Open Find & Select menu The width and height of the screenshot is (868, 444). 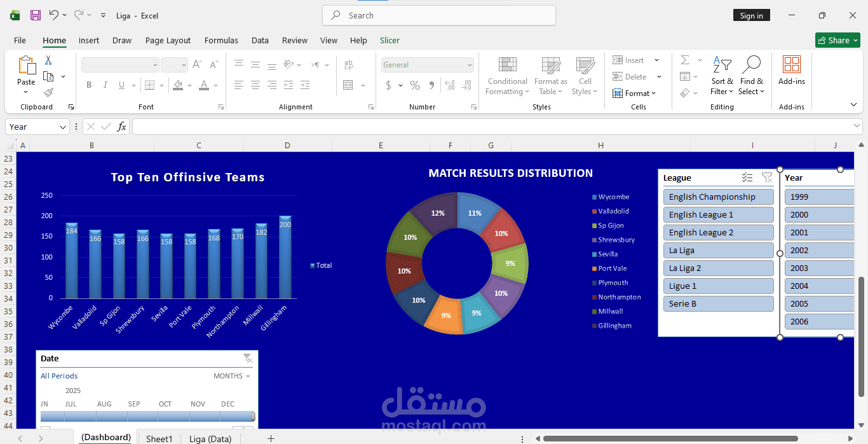(x=751, y=76)
